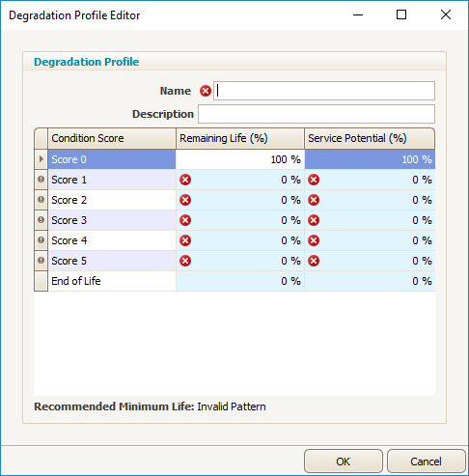Click the Score 0 row arrow indicator
The height and width of the screenshot is (476, 469).
[x=41, y=159]
